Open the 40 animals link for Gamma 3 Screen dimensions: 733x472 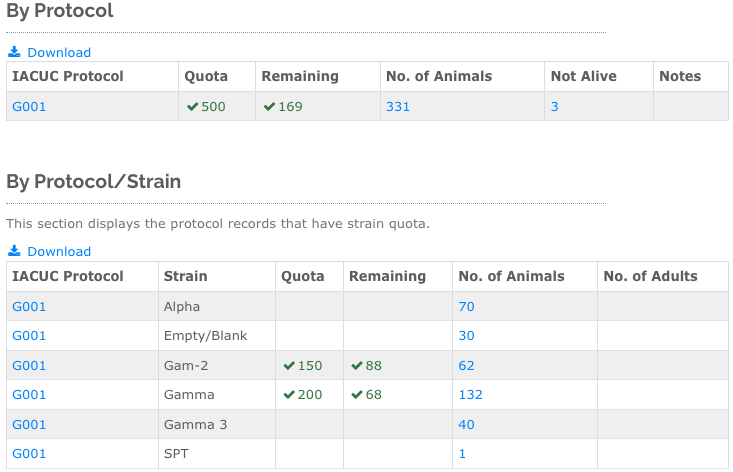pos(467,425)
